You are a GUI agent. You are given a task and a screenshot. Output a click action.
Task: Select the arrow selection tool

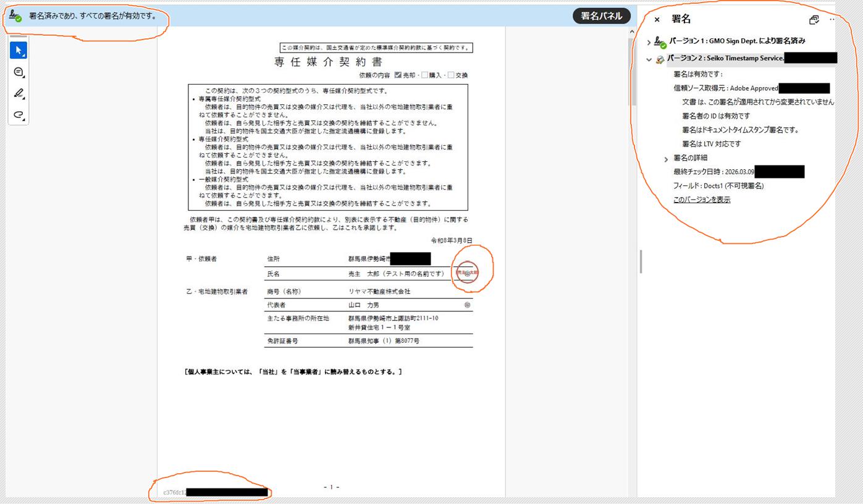[18, 50]
